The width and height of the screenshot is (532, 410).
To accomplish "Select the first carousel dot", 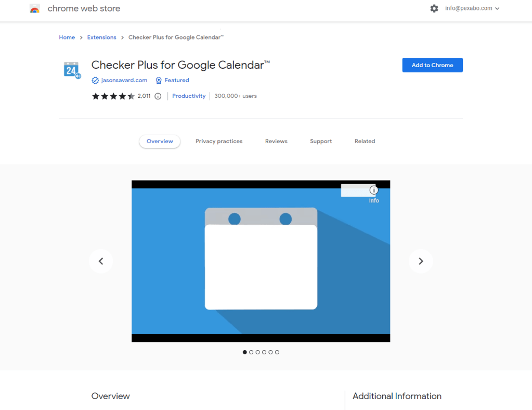I will coord(244,352).
